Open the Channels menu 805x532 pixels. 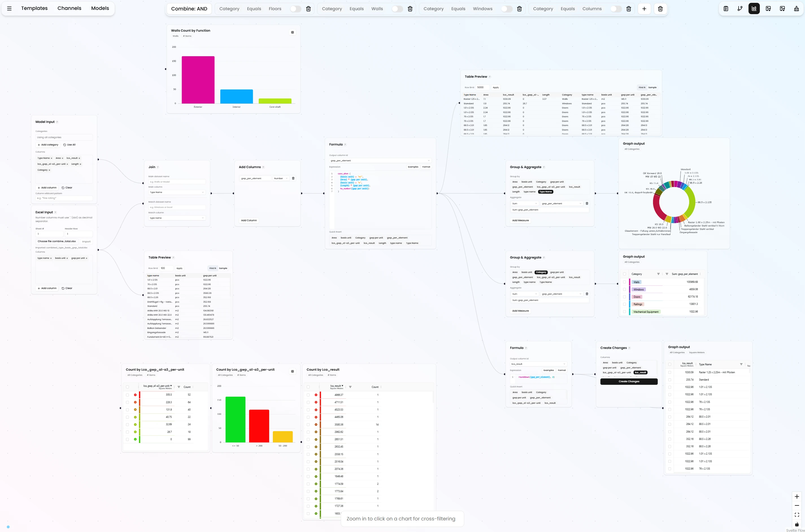coord(69,8)
